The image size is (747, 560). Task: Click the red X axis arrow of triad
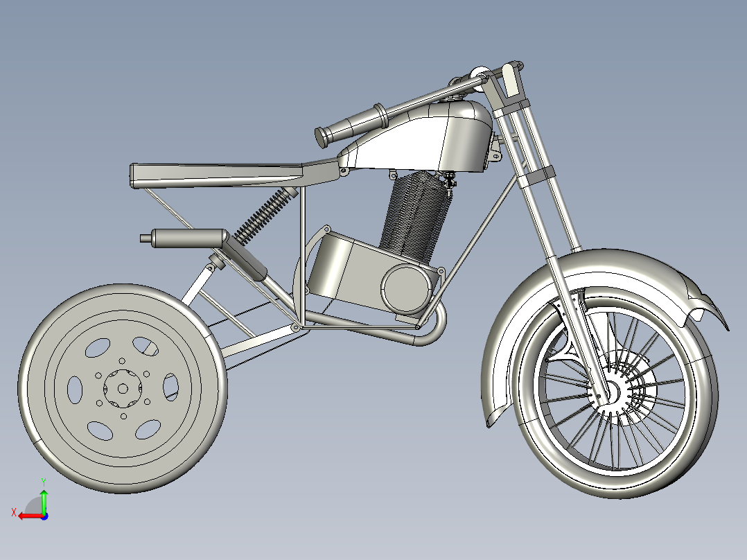point(30,516)
